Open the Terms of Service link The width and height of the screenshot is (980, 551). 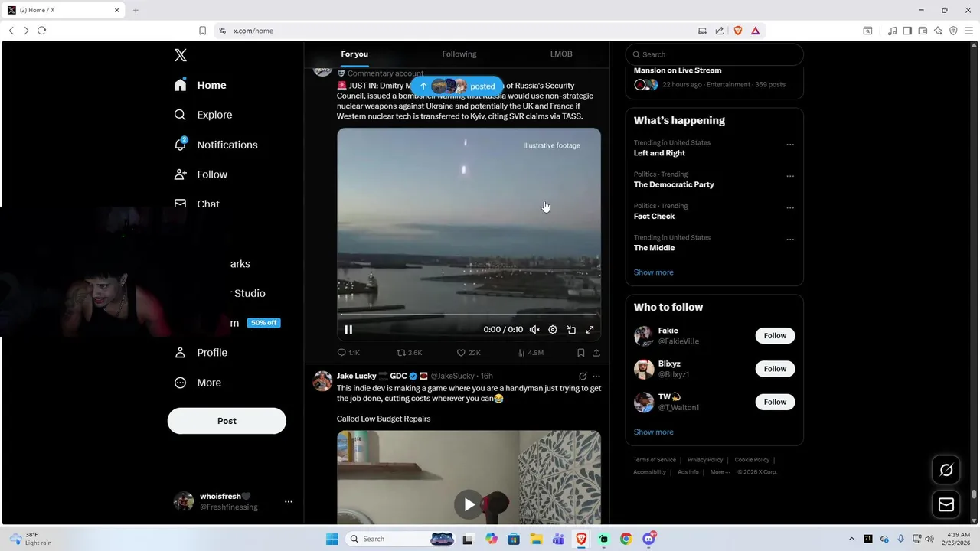655,460
